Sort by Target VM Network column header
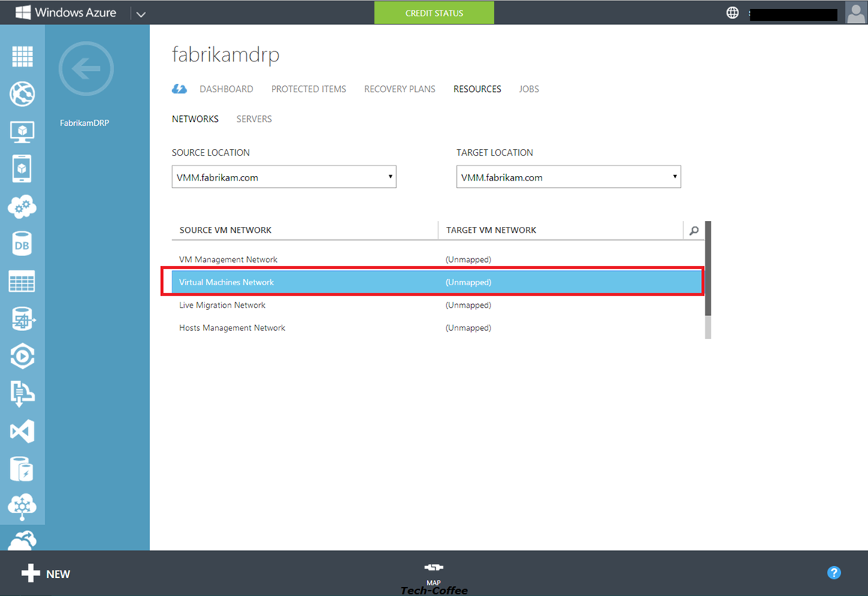The width and height of the screenshot is (868, 596). pyautogui.click(x=491, y=230)
